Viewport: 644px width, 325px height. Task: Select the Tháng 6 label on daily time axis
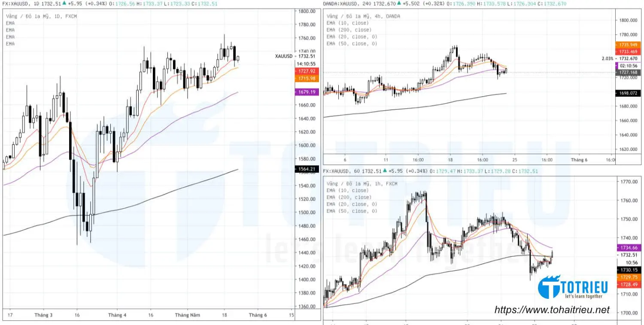[258, 314]
